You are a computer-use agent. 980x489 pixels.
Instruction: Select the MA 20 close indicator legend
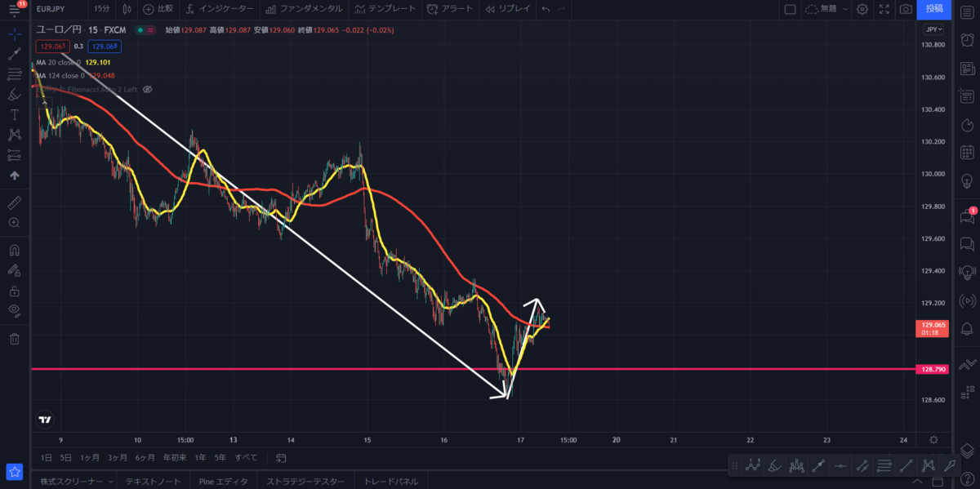point(58,62)
